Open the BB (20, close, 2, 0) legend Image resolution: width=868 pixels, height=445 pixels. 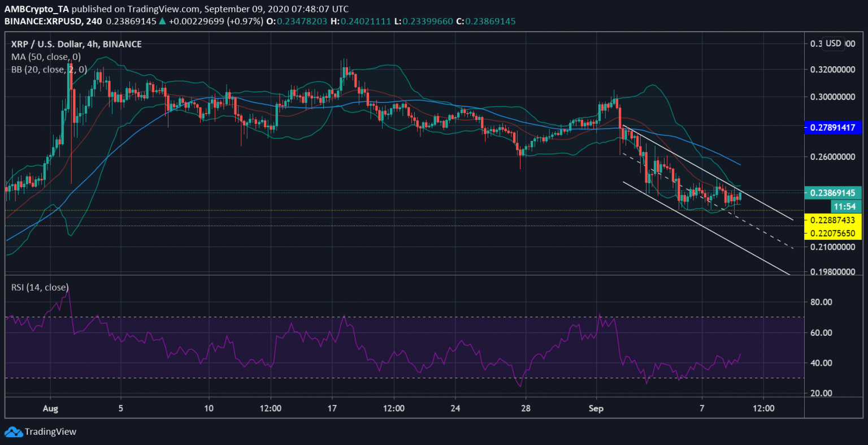(49, 70)
